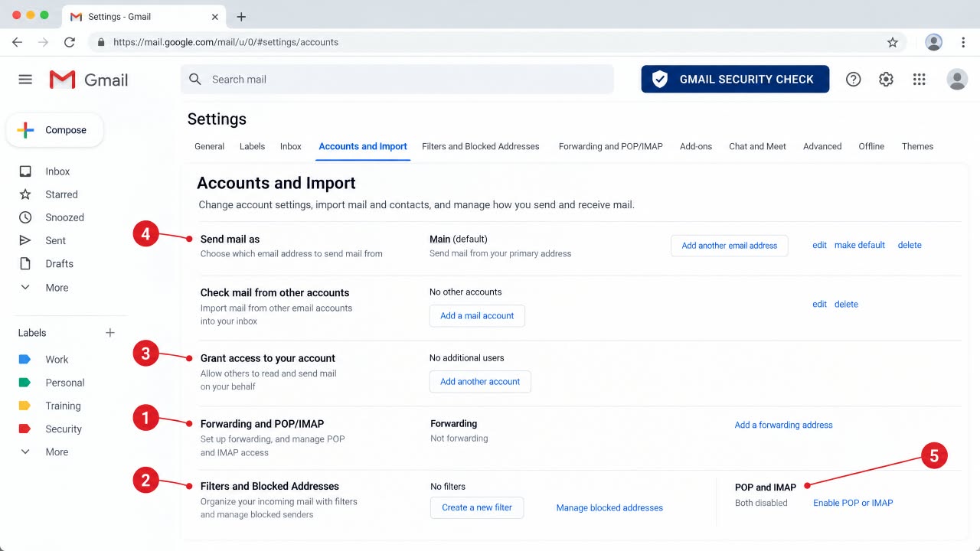Screen dimensions: 980x551
Task: Open the main menu hamburger icon
Action: [25, 80]
